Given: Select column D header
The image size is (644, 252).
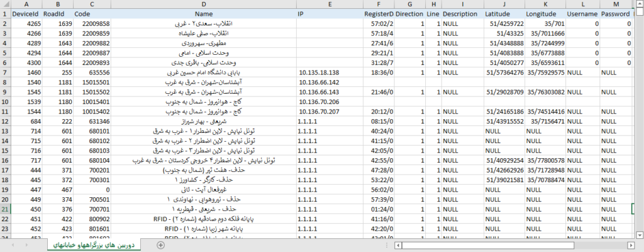Looking at the screenshot, I should point(203,4).
